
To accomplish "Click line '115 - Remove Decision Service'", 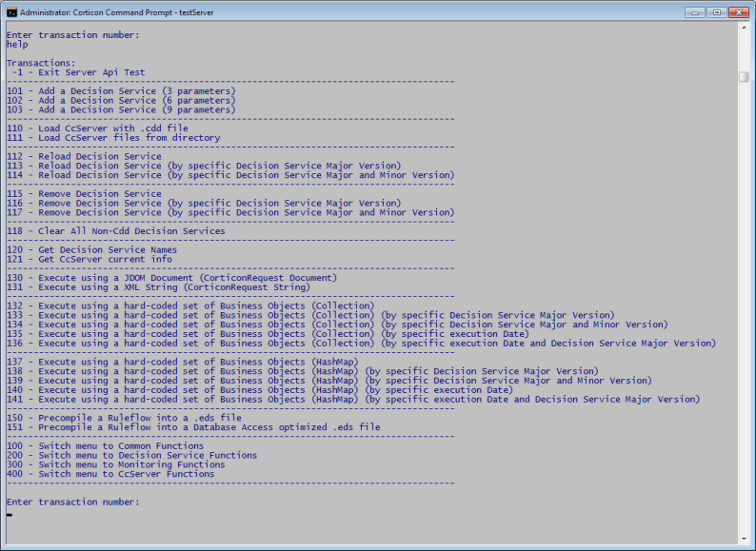I will point(84,194).
